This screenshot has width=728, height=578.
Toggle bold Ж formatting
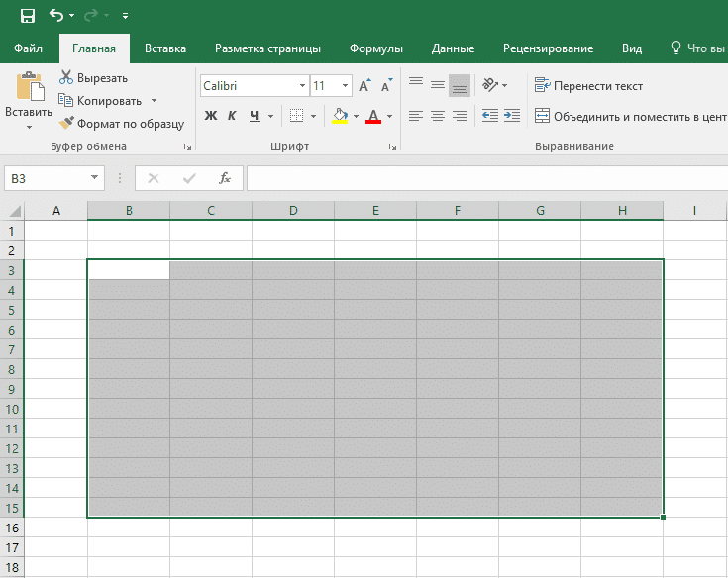tap(210, 116)
